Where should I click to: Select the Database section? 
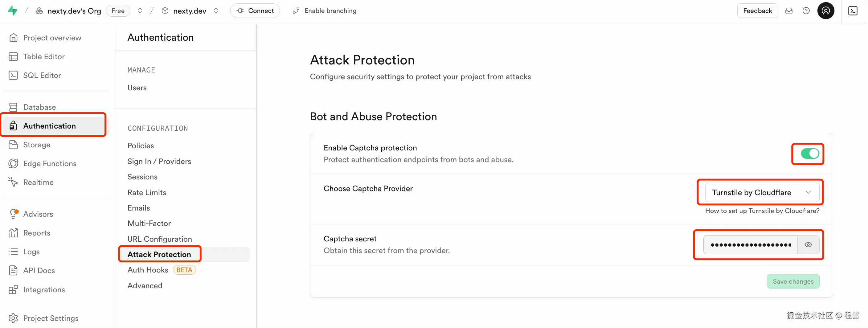click(x=39, y=107)
